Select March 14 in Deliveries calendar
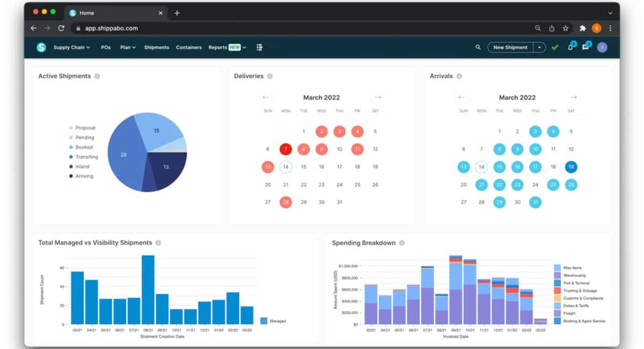644x349 pixels. pyautogui.click(x=286, y=167)
